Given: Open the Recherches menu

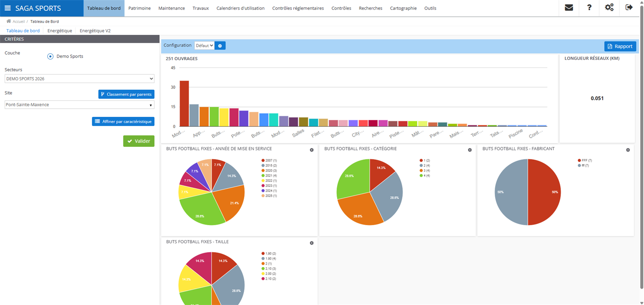Looking at the screenshot, I should click(371, 8).
